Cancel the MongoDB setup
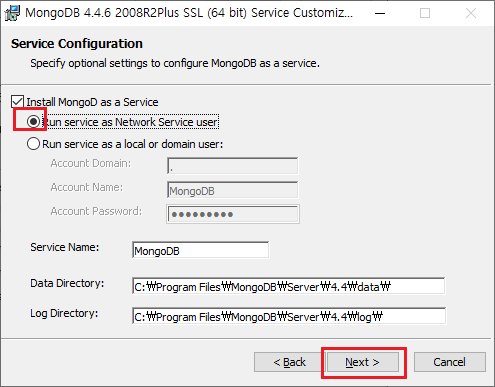The height and width of the screenshot is (387, 495). coord(450,362)
